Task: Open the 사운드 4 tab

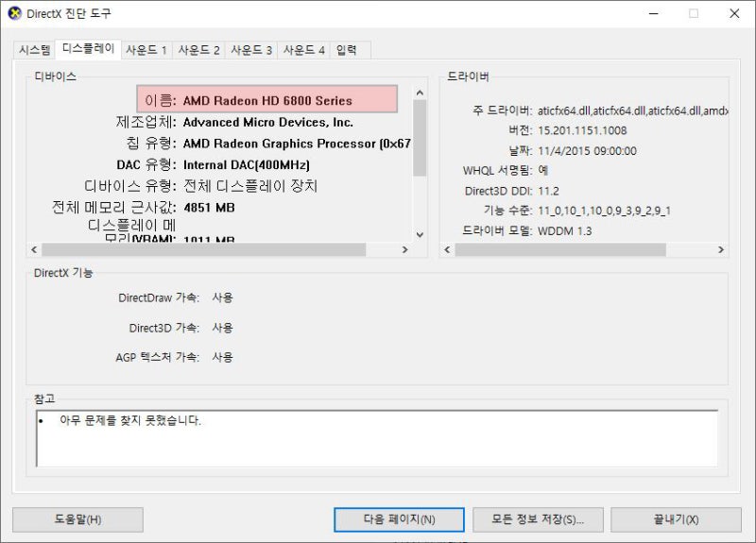Action: coord(303,50)
